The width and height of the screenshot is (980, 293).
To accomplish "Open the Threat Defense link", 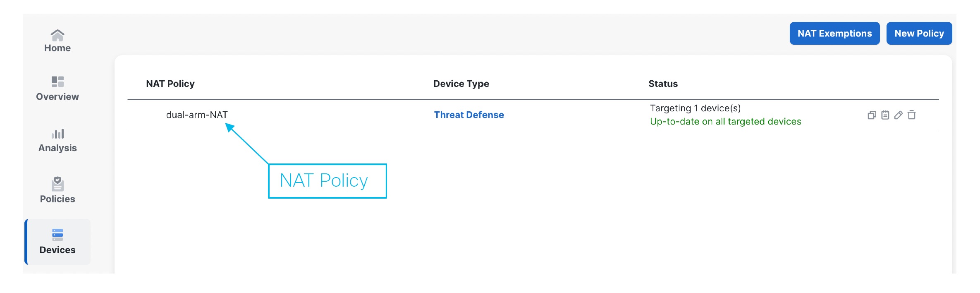I will point(468,115).
